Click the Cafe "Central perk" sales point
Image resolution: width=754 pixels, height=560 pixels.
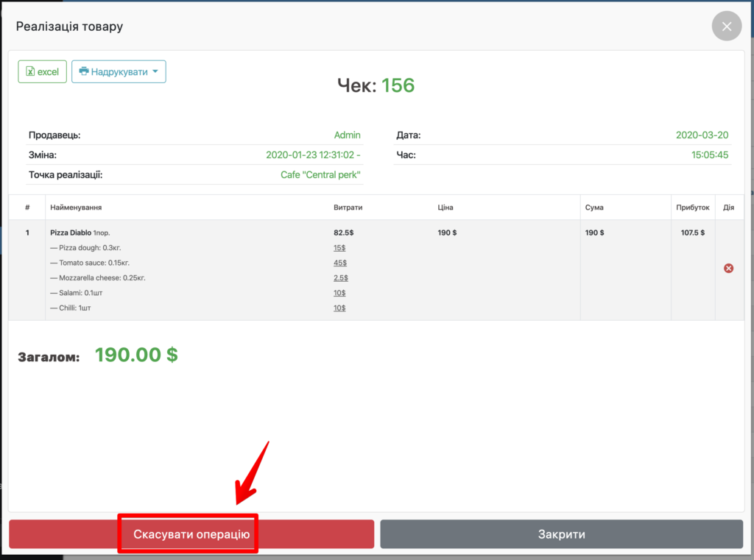pos(320,175)
